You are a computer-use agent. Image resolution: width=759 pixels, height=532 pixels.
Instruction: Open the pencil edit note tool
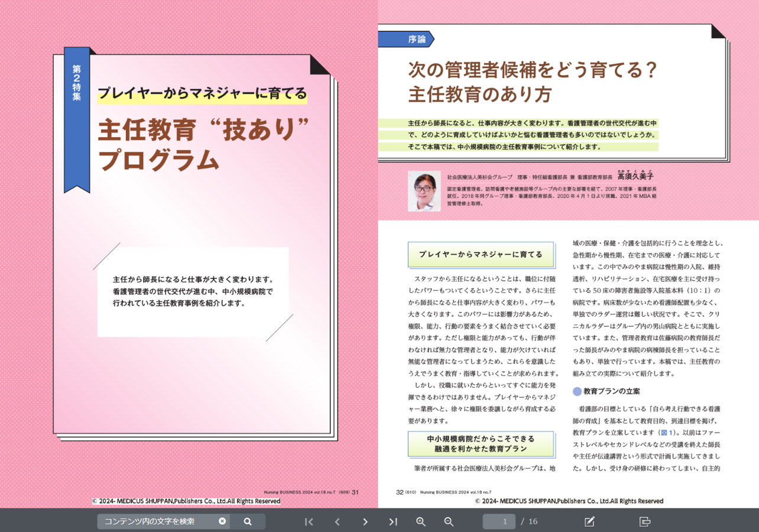[x=589, y=522]
